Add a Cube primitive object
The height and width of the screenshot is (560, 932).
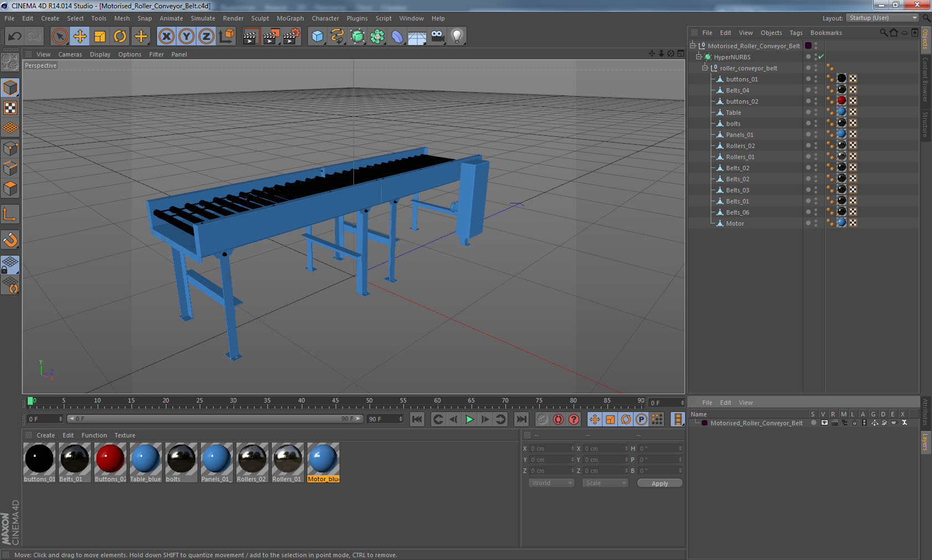click(x=317, y=37)
